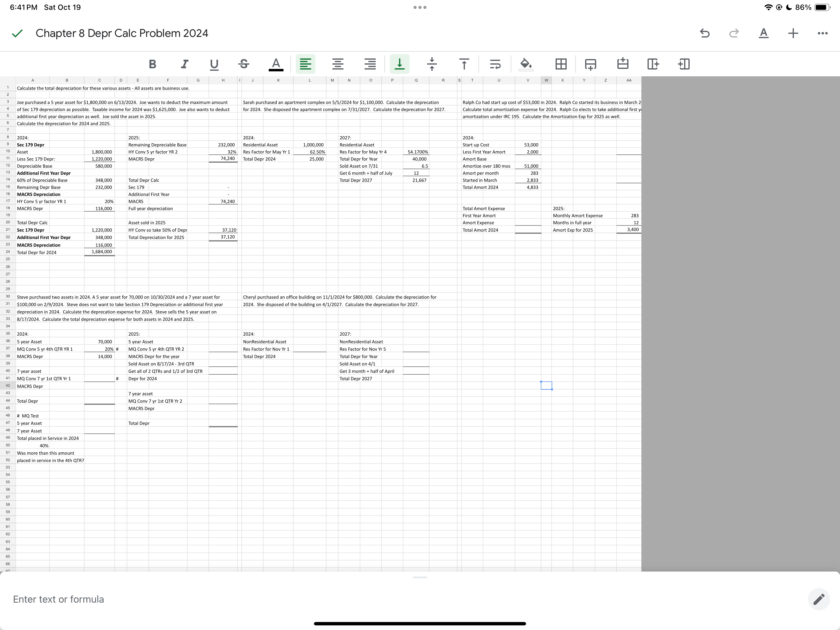Center align cell text
Screen dimensions: 840x630
[338, 64]
